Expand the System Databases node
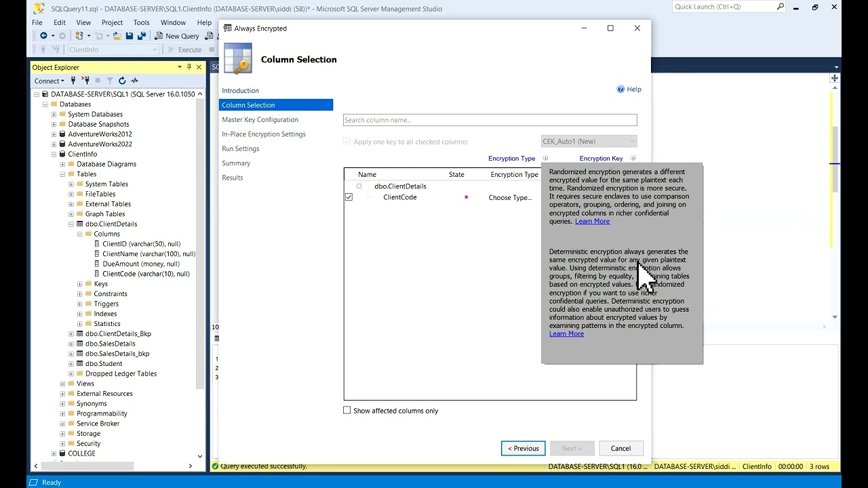Screen dimensions: 868x488 pos(54,115)
